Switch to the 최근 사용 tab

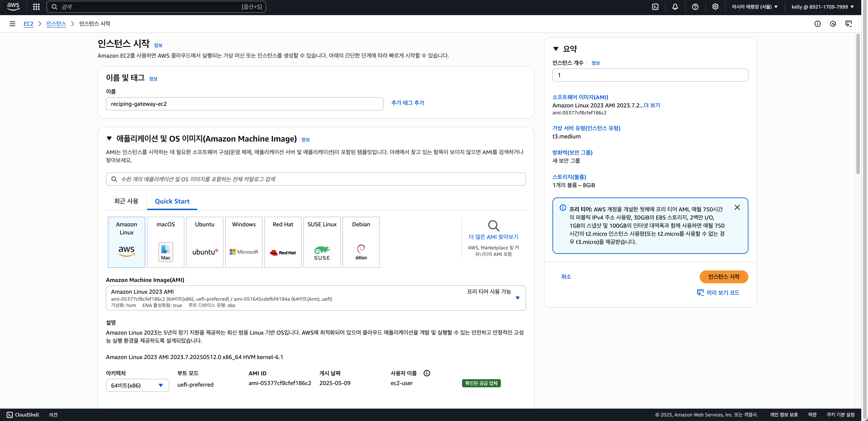coord(126,201)
